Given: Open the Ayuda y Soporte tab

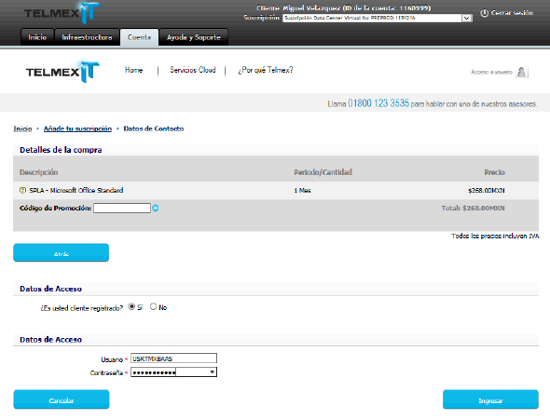Looking at the screenshot, I should click(194, 37).
